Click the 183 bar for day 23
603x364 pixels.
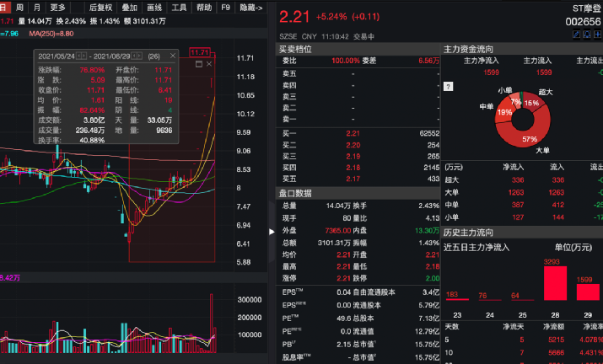(x=457, y=298)
